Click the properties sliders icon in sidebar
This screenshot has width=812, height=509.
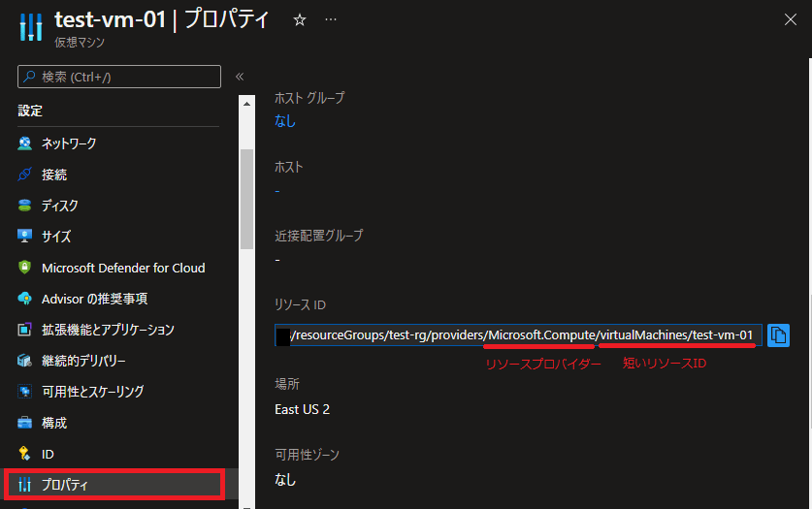pyautogui.click(x=24, y=485)
